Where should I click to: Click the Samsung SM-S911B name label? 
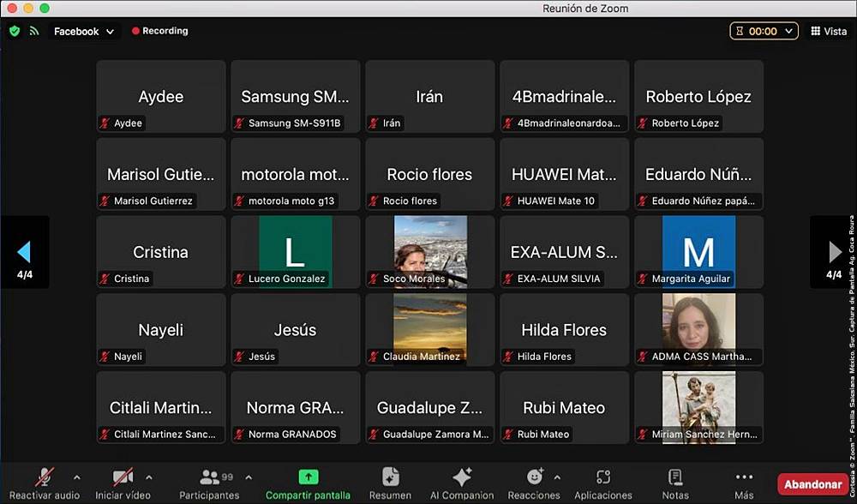pyautogui.click(x=295, y=123)
